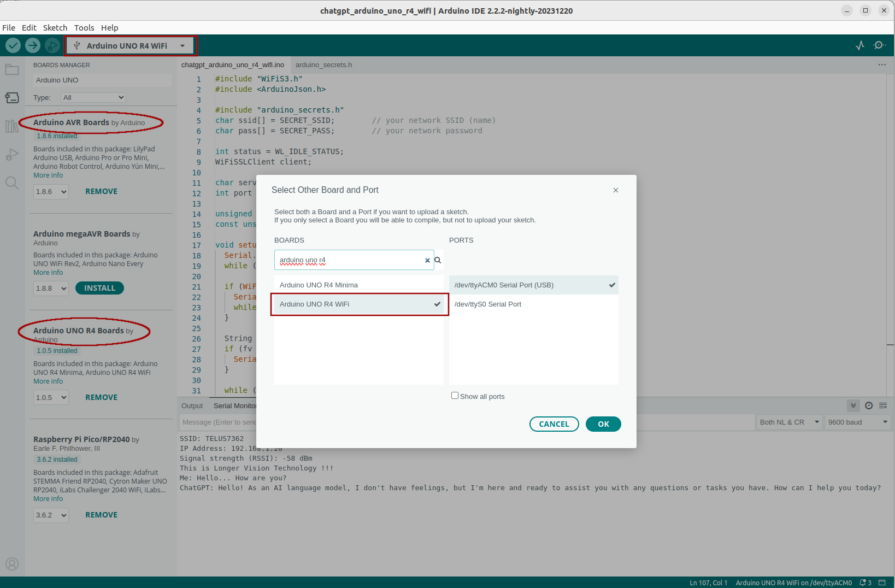Open editor tabs more options ellipsis
This screenshot has height=588, width=895.
pos(882,64)
